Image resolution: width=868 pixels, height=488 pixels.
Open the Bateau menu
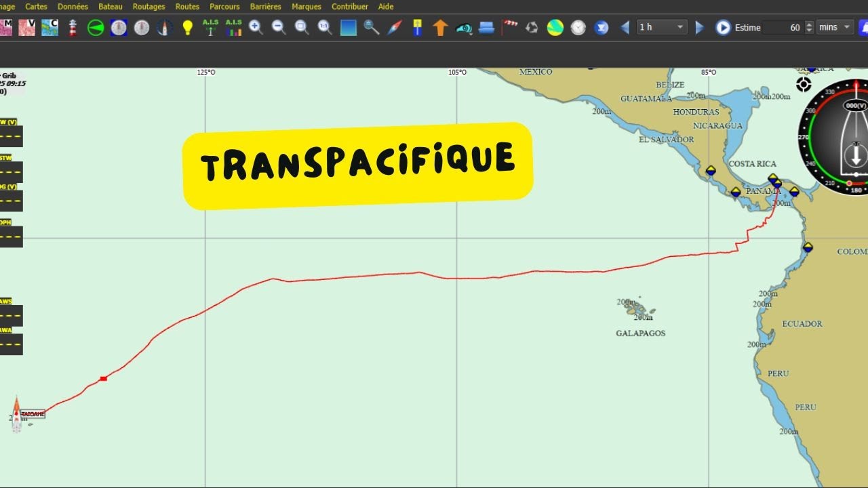111,6
